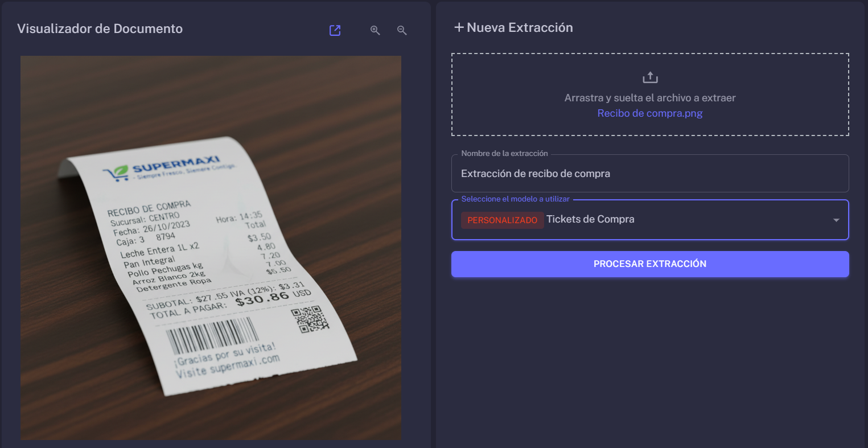
Task: Zoom in on the document viewer
Action: 375,30
